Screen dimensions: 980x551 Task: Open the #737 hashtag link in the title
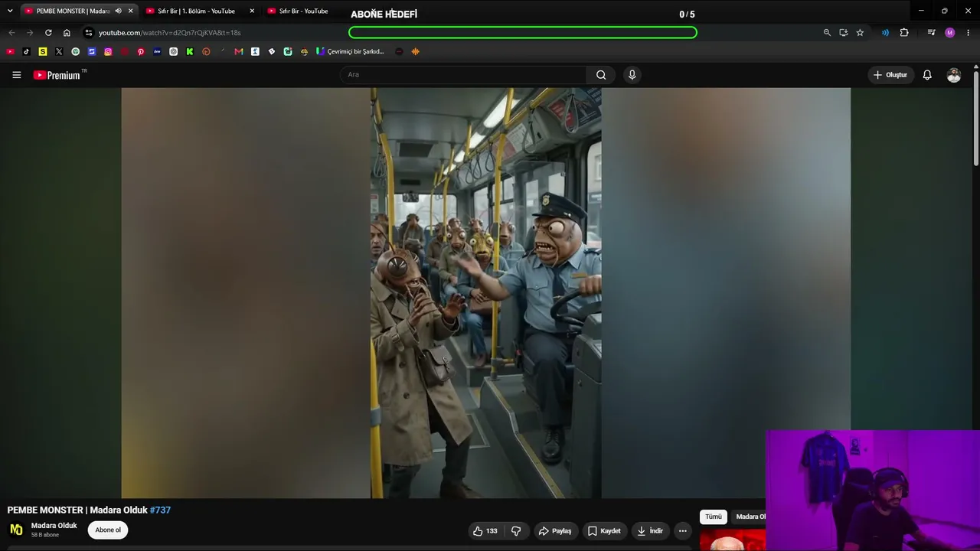[x=160, y=510]
